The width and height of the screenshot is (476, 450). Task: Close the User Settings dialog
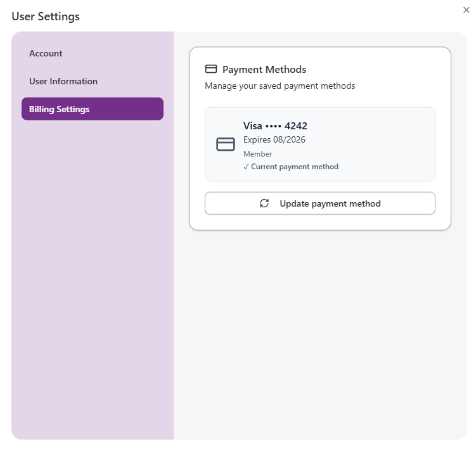click(466, 10)
